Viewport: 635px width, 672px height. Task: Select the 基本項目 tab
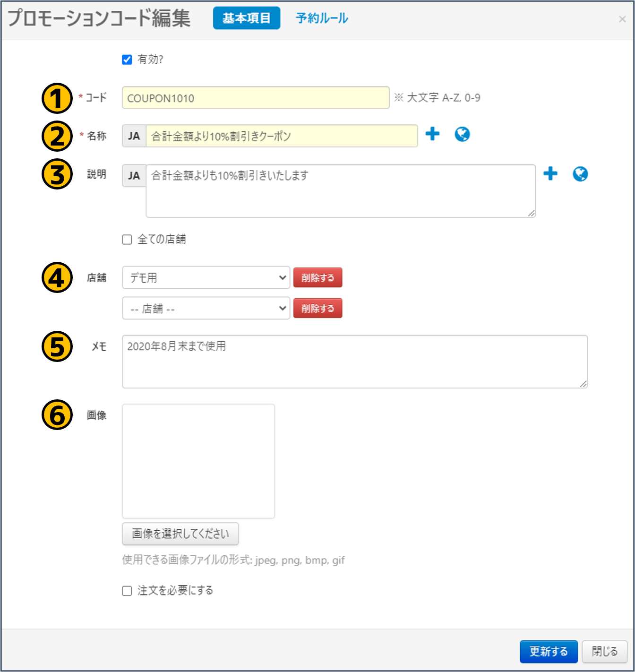pyautogui.click(x=247, y=18)
